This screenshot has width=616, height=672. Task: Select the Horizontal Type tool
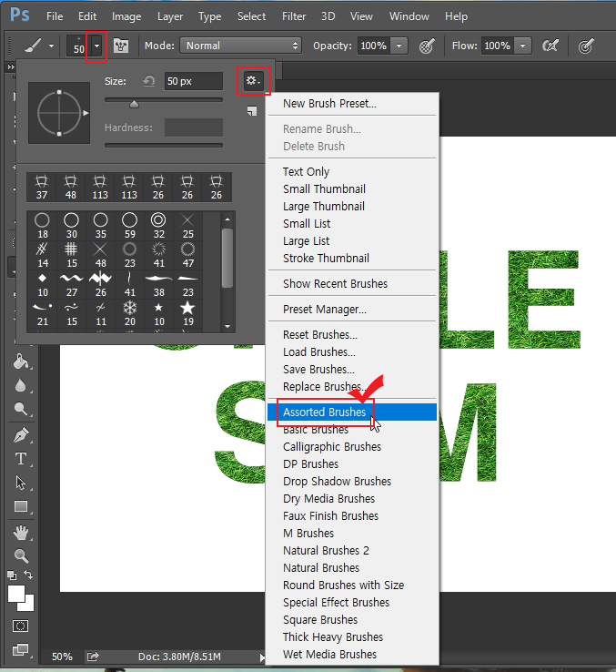tap(21, 459)
